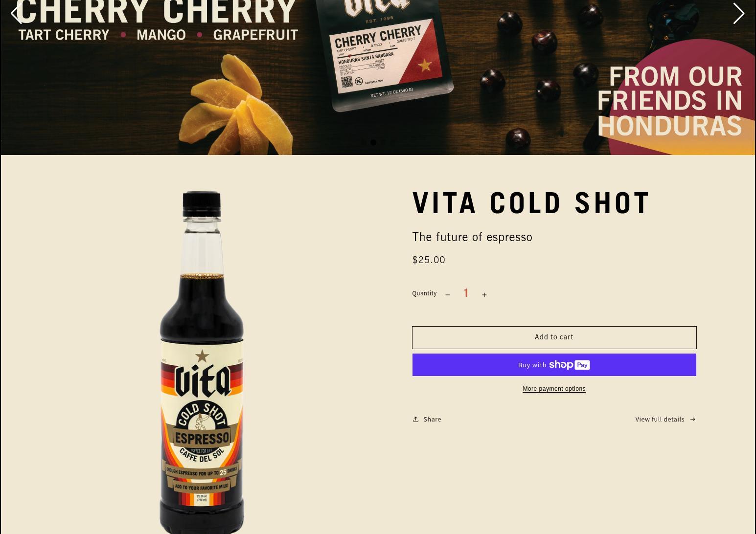
Task: Click the Cherry Cherry banner headline
Action: pos(156,12)
